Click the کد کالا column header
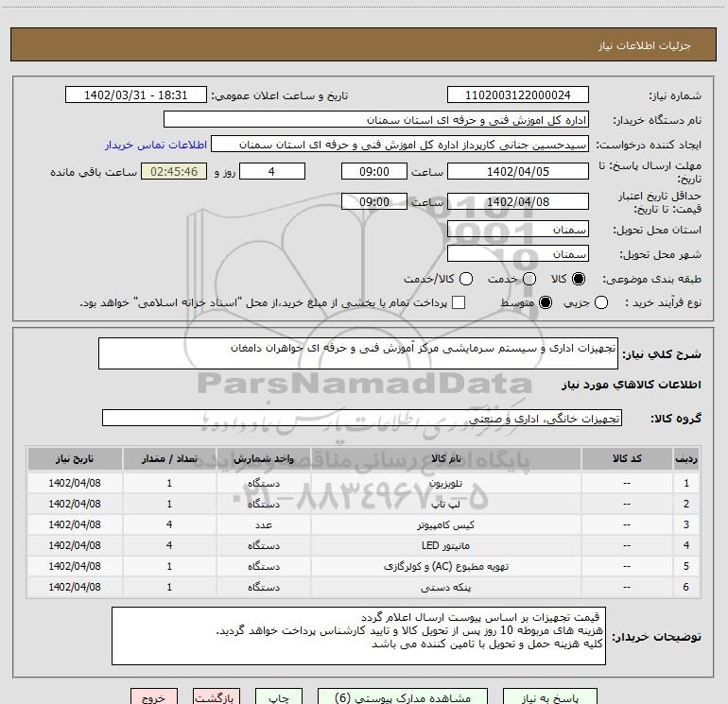The height and width of the screenshot is (704, 728). click(x=627, y=459)
